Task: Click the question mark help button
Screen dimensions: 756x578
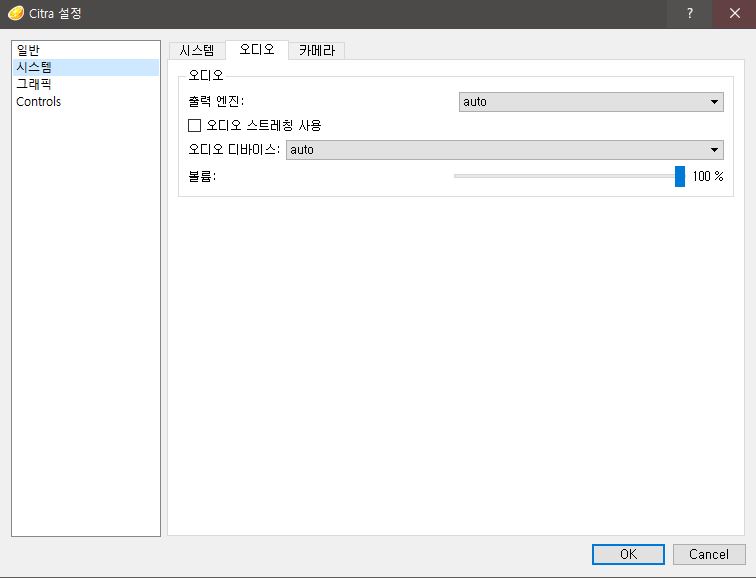Action: click(689, 13)
